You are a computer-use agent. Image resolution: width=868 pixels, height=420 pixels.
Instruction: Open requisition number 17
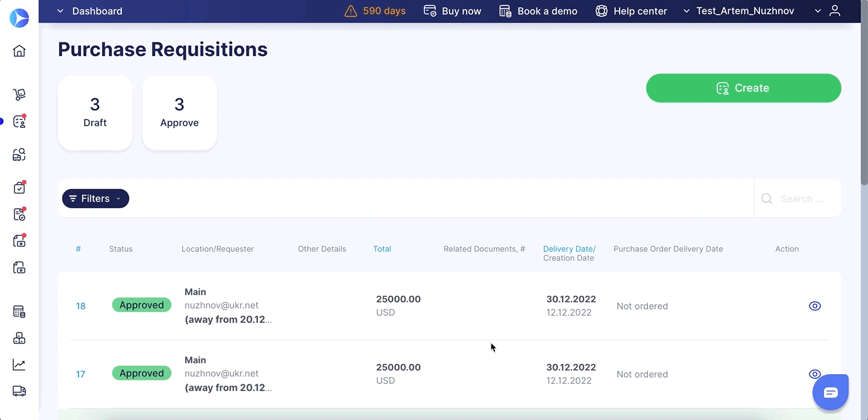coord(81,374)
